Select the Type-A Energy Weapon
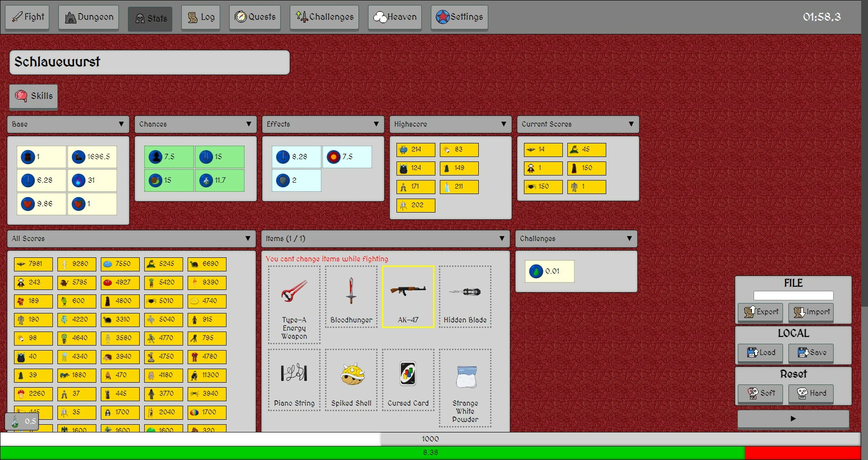This screenshot has width=868, height=460. pos(294,305)
